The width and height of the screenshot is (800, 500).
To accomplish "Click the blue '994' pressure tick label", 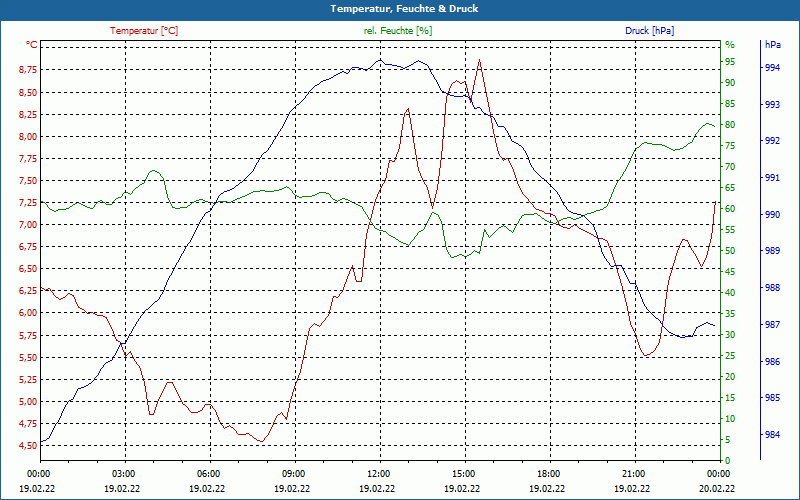I will [x=772, y=68].
